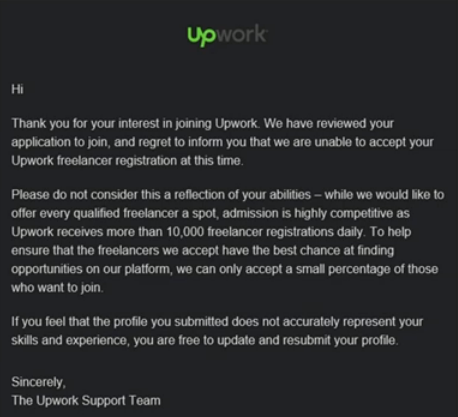This screenshot has width=458, height=417.
Task: Click the text "who want to join."
Action: [57, 288]
